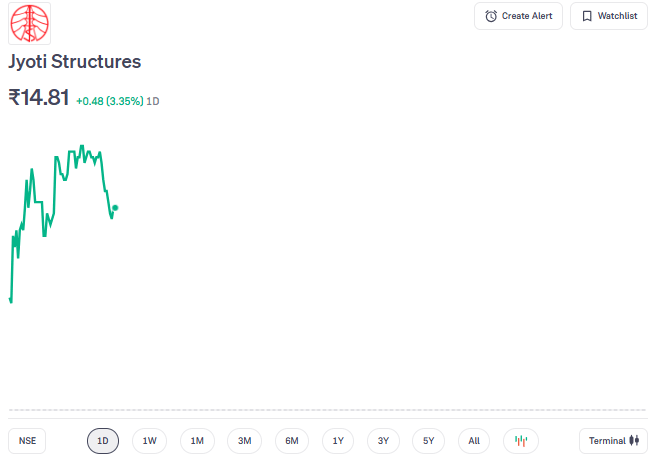
Task: Click the ₹14.81 stock price
Action: [39, 98]
